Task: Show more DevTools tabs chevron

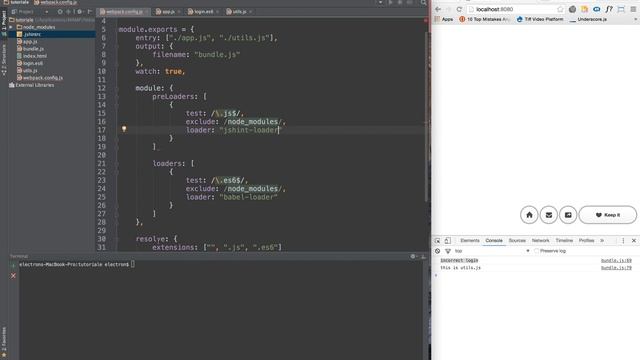Action: (x=602, y=241)
